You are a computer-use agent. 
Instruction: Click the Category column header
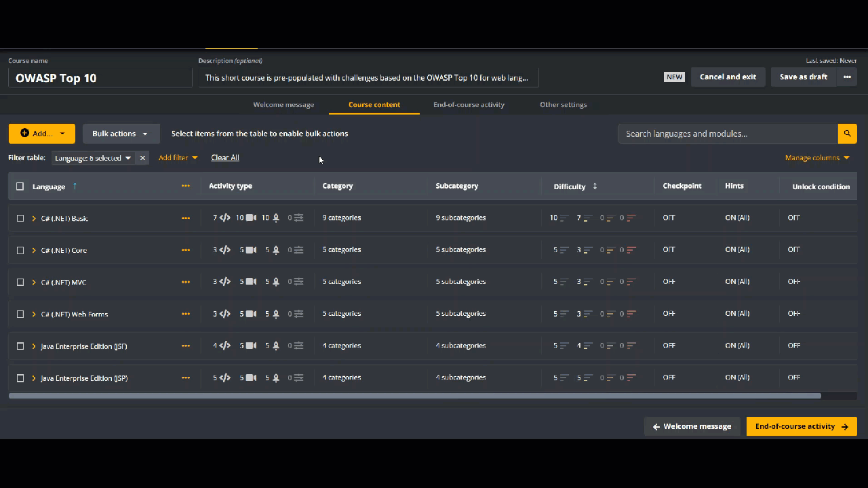pos(338,186)
